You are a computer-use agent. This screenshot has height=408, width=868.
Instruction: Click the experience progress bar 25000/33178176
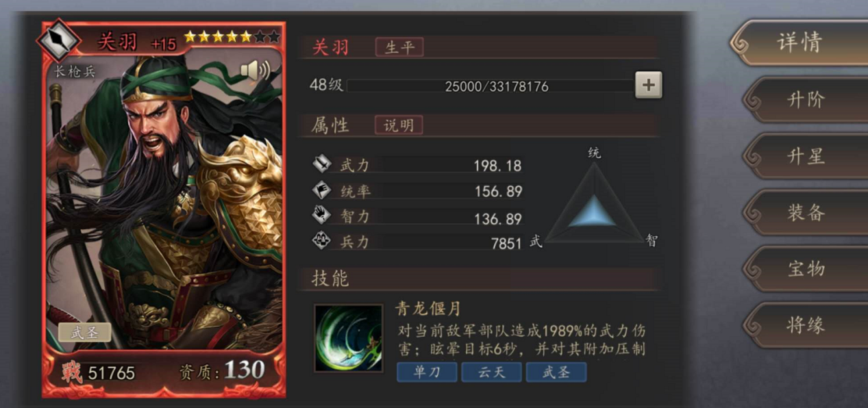tap(489, 86)
